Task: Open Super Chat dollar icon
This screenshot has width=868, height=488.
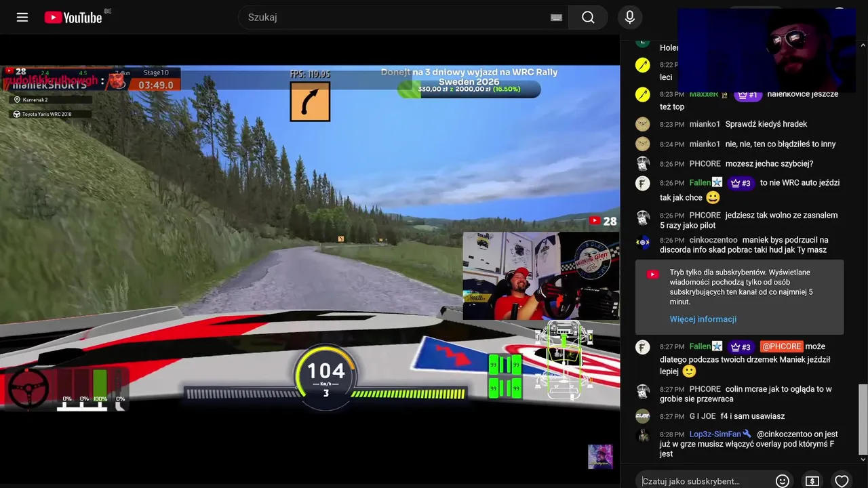Action: [812, 481]
